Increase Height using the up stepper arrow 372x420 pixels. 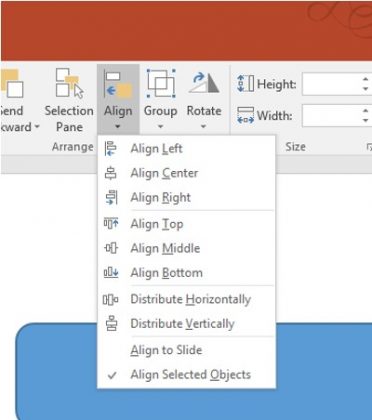pos(366,80)
